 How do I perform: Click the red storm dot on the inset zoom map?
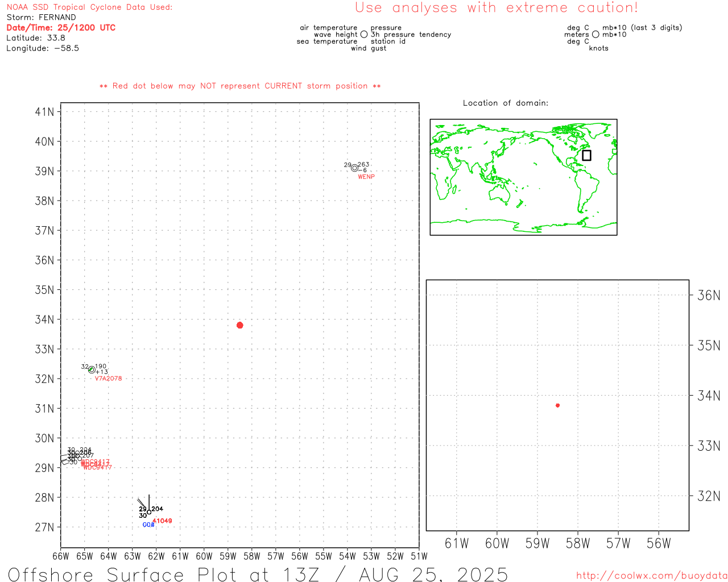click(x=557, y=405)
